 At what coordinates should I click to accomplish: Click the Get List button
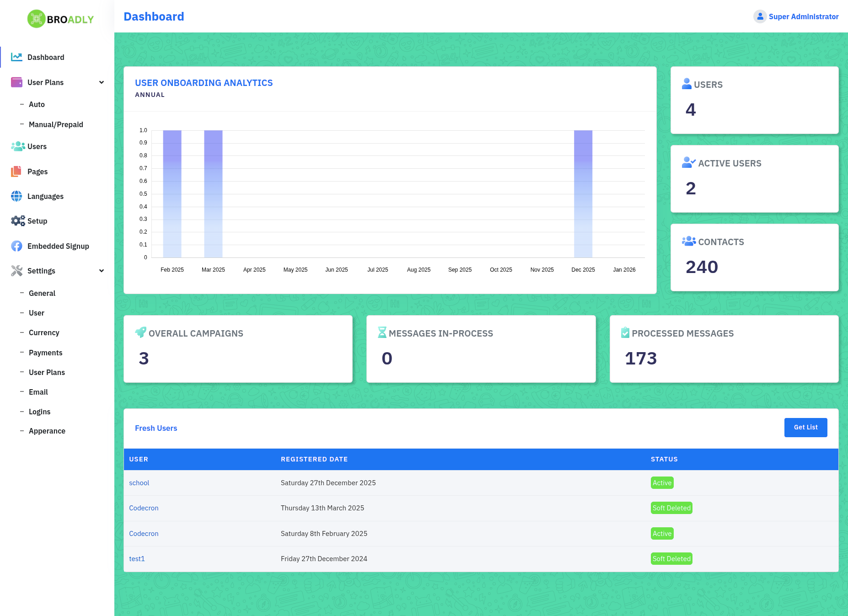click(x=805, y=428)
